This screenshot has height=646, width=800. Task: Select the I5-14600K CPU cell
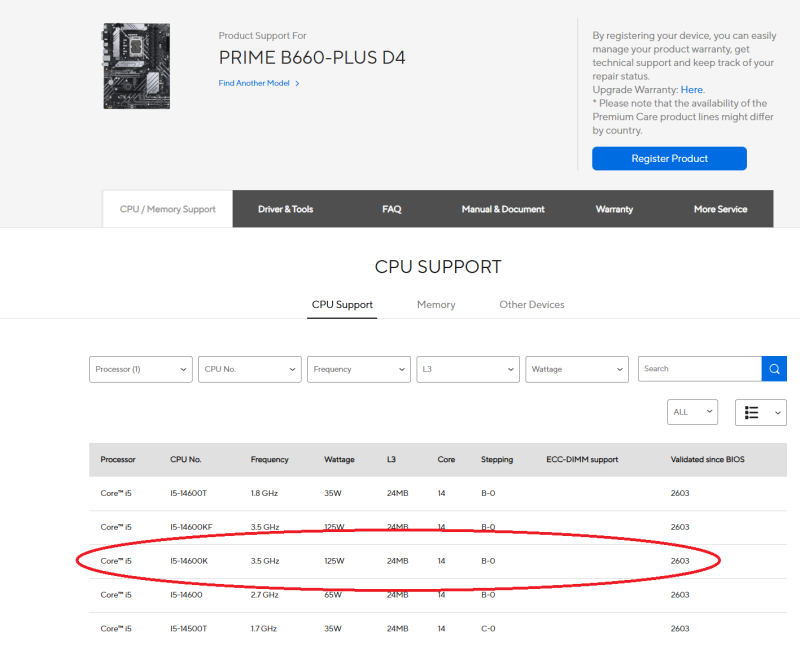point(189,561)
